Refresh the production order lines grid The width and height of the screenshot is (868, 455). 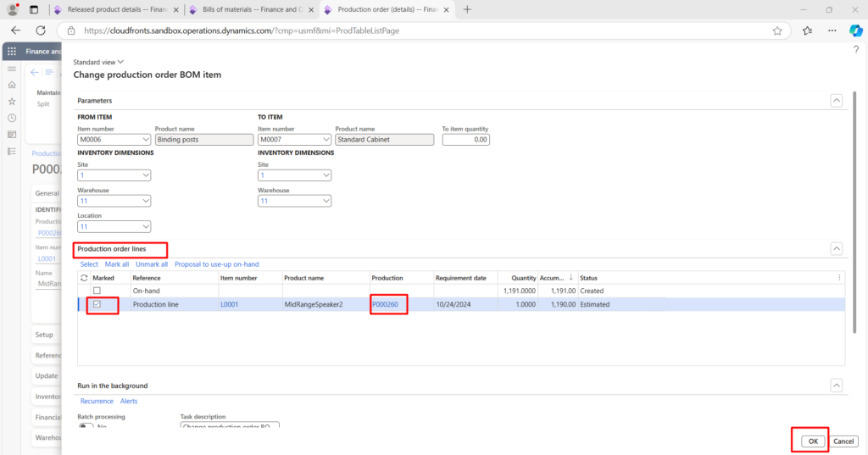tap(84, 278)
